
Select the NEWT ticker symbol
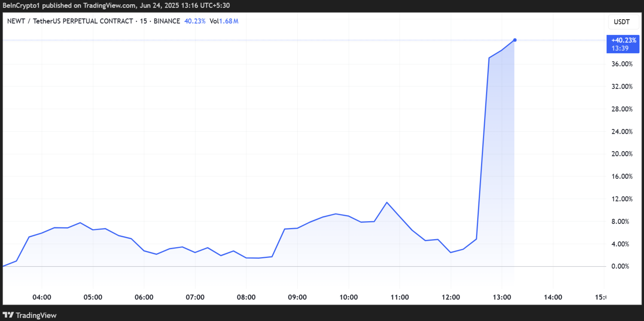click(16, 21)
